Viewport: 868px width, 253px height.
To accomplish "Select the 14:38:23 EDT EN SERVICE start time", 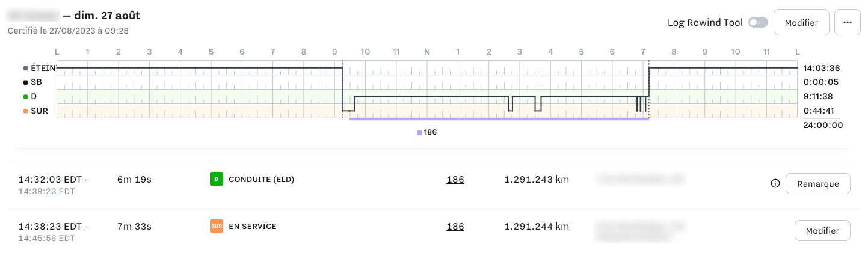I will [53, 227].
